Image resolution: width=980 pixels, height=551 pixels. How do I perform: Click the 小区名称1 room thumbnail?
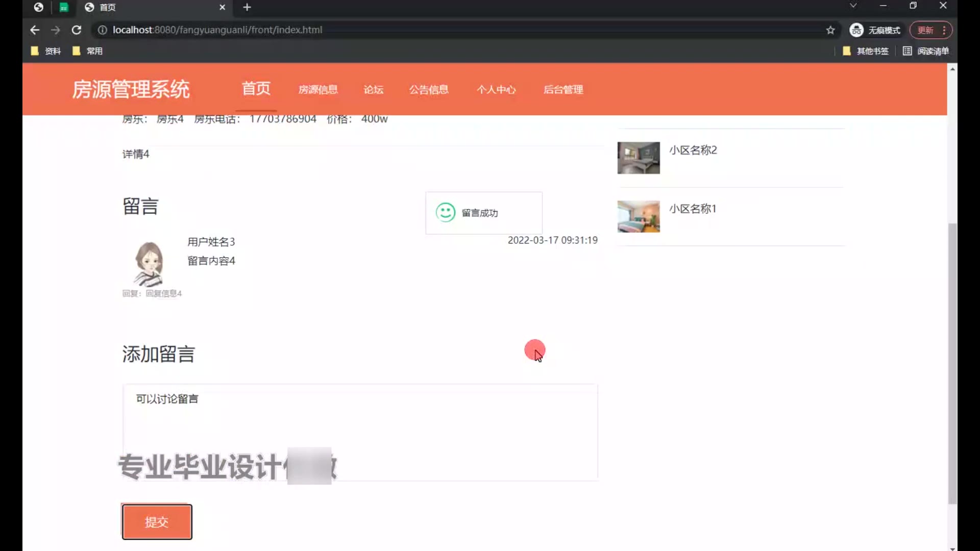pos(638,216)
